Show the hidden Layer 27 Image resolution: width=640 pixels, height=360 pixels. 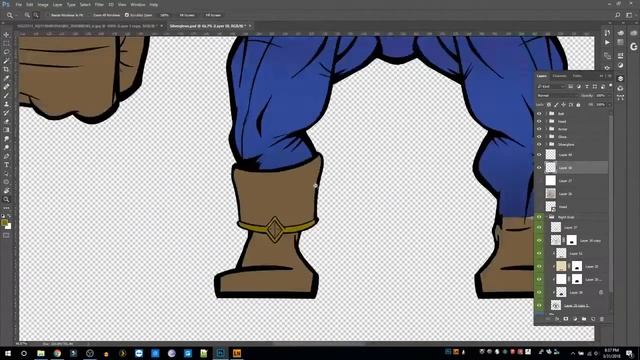pos(539,180)
